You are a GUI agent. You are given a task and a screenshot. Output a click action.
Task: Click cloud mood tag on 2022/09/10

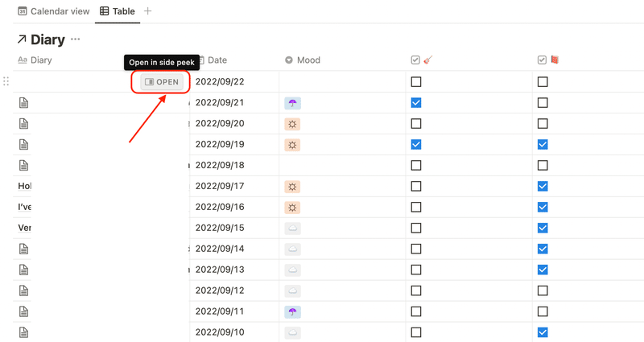coord(292,333)
